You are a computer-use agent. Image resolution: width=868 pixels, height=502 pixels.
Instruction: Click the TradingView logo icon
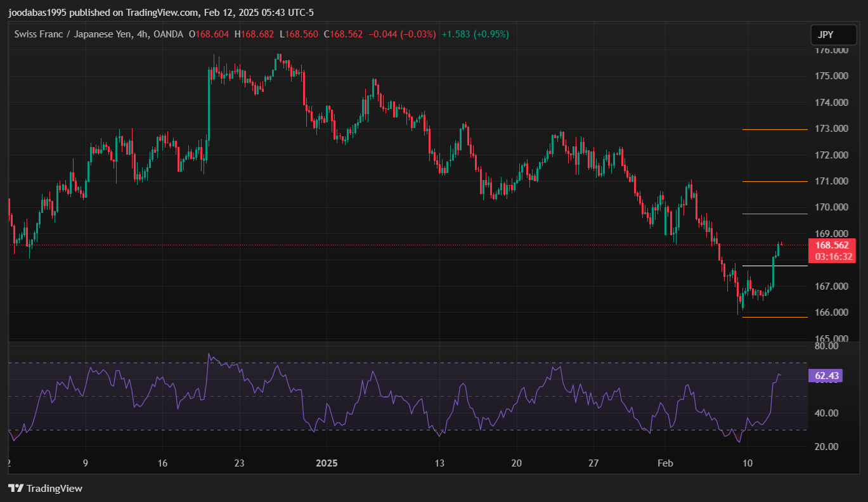click(x=16, y=488)
